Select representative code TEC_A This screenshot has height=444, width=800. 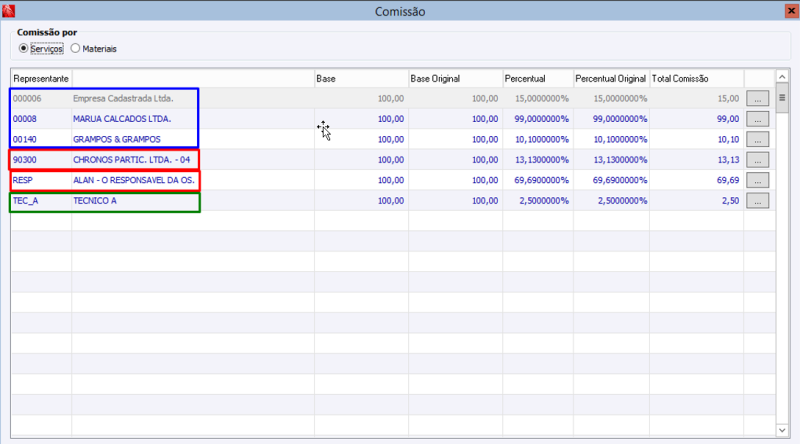tap(26, 201)
